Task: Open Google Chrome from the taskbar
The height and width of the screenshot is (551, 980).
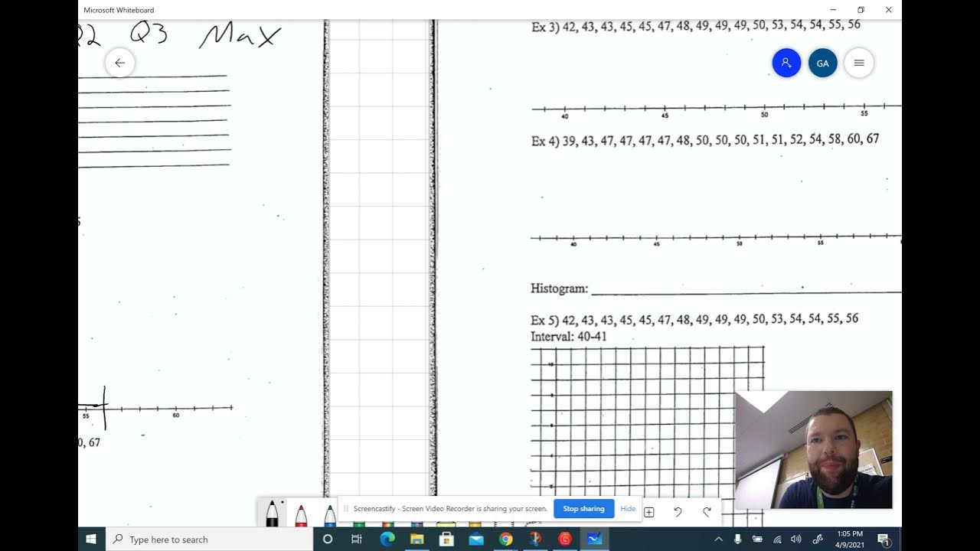Action: point(505,539)
